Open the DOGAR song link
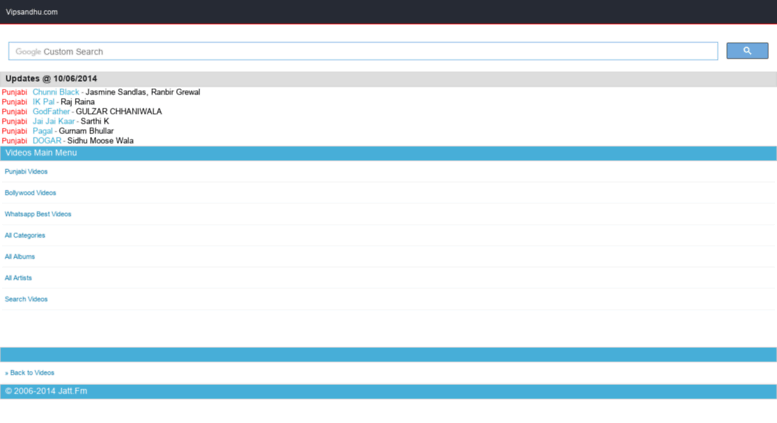Viewport: 777px width, 423px height. [47, 141]
